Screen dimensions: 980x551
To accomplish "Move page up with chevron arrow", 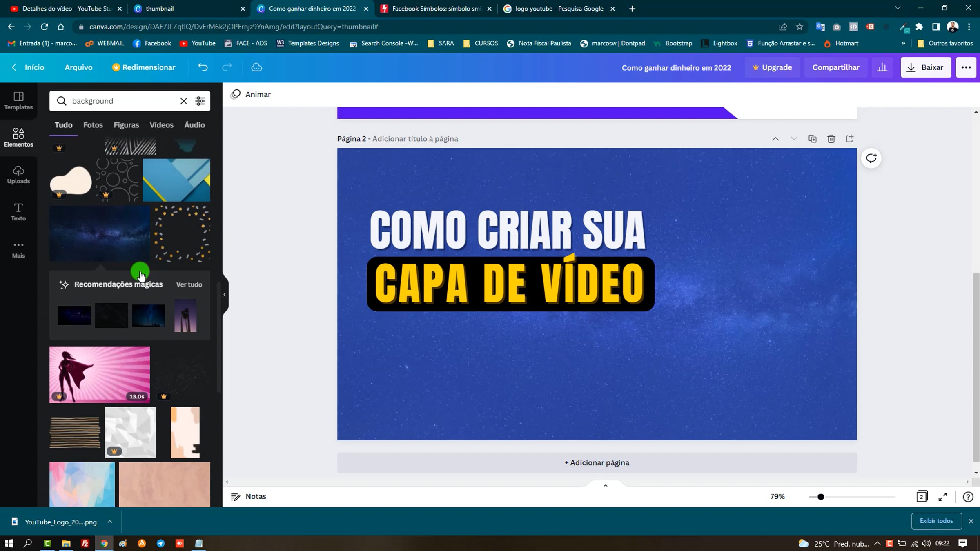I will click(775, 139).
